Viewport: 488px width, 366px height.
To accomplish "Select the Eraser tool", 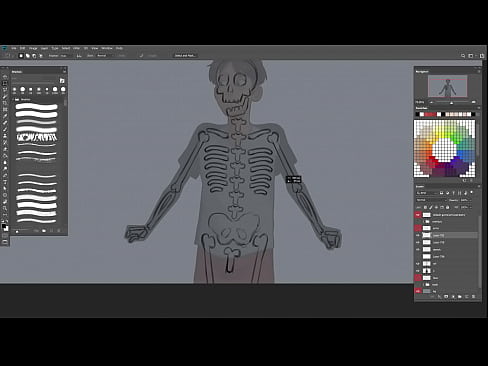I will (x=5, y=149).
